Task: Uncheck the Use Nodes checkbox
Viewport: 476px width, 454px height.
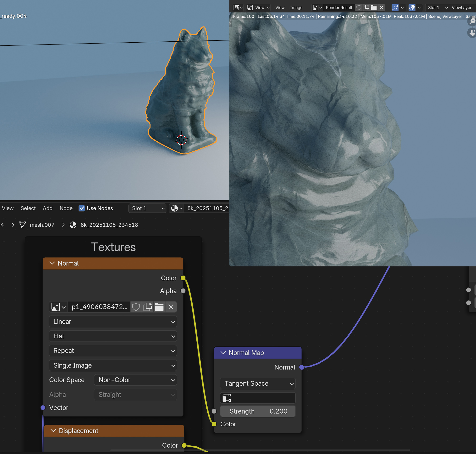Action: point(82,208)
